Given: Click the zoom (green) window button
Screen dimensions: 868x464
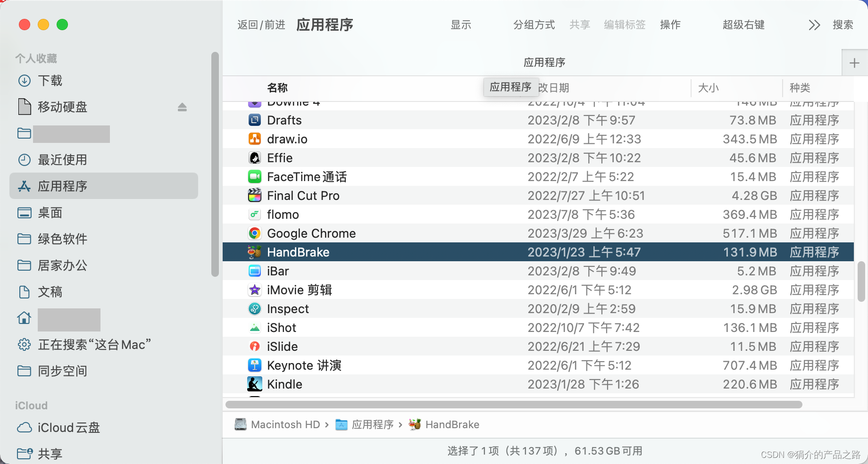Looking at the screenshot, I should (x=62, y=25).
